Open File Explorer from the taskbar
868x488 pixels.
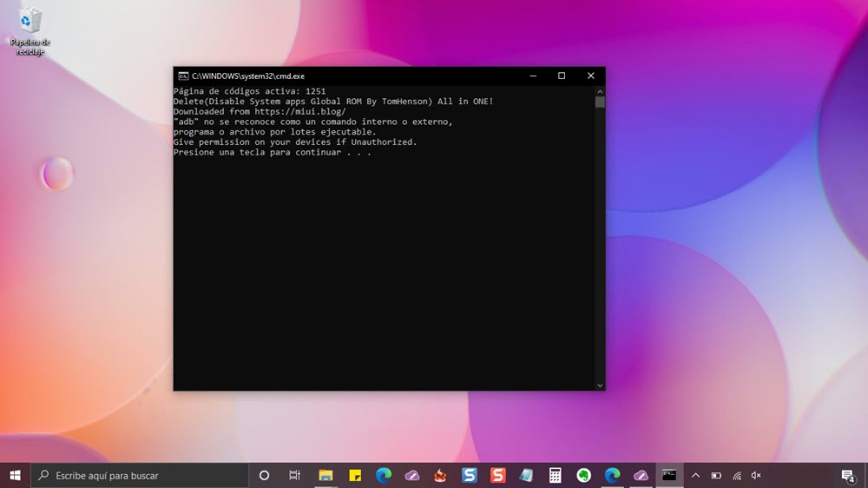point(325,475)
